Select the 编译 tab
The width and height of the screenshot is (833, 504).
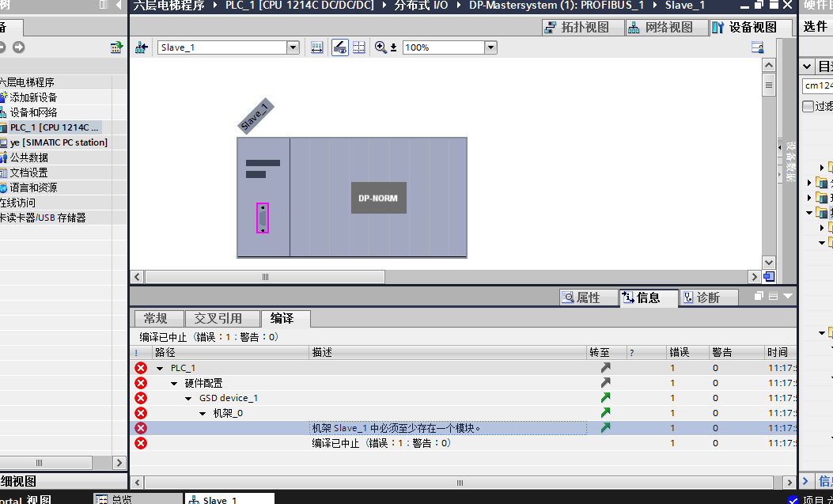[286, 318]
